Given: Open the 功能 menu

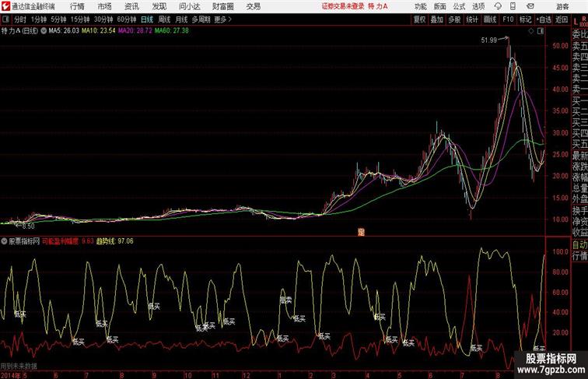Looking at the screenshot, I should 421,6.
